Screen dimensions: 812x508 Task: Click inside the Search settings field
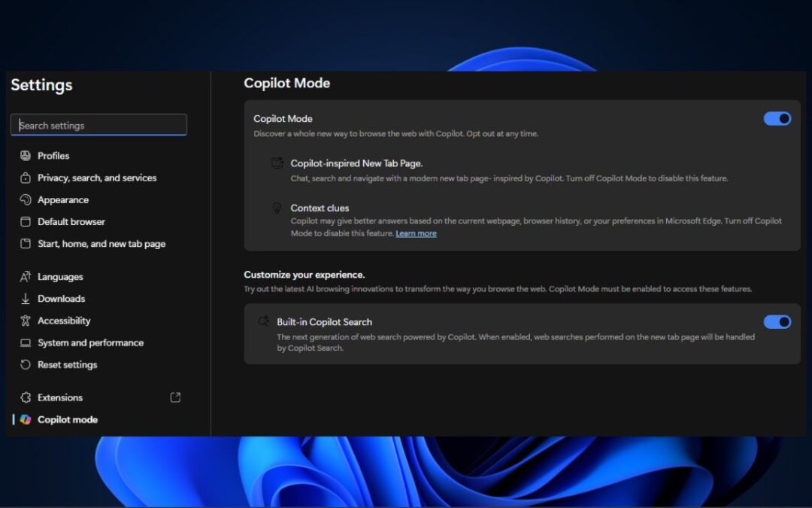click(98, 125)
